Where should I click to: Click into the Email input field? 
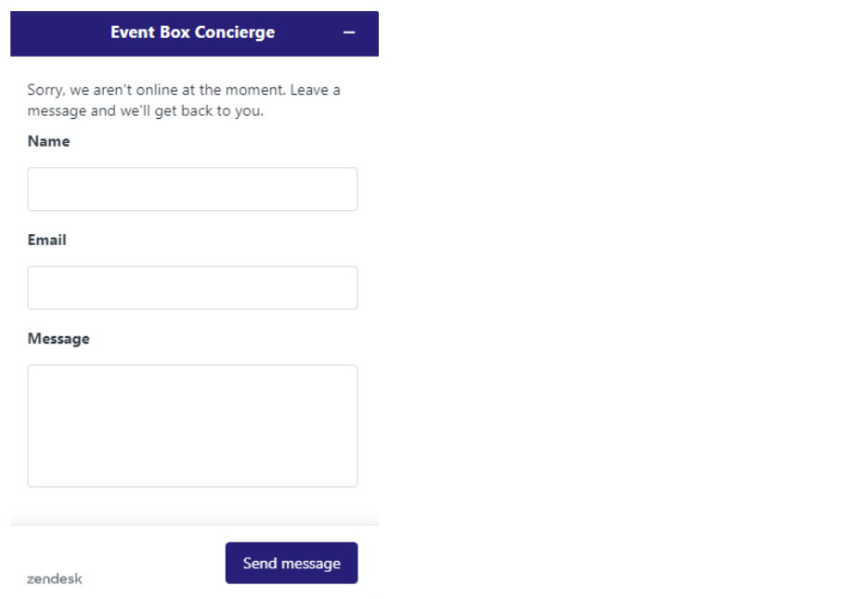coord(192,288)
